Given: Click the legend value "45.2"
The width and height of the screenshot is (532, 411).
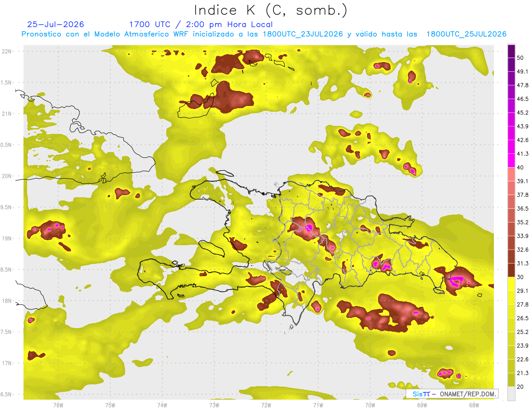Looking at the screenshot, I should (523, 113).
